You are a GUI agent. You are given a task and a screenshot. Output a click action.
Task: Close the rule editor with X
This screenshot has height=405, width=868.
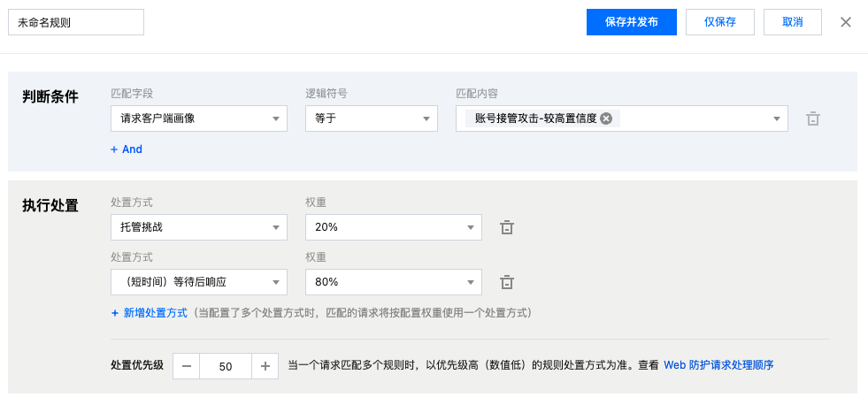click(845, 22)
